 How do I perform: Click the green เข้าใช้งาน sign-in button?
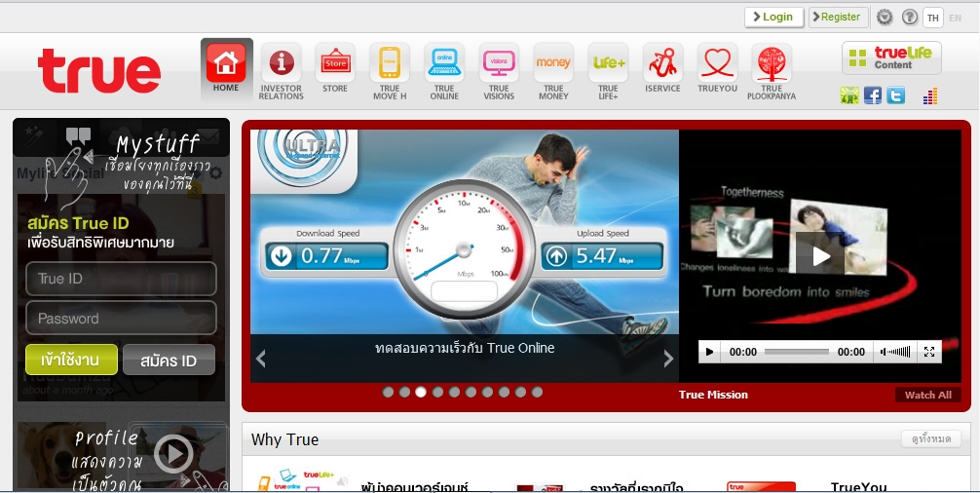71,360
